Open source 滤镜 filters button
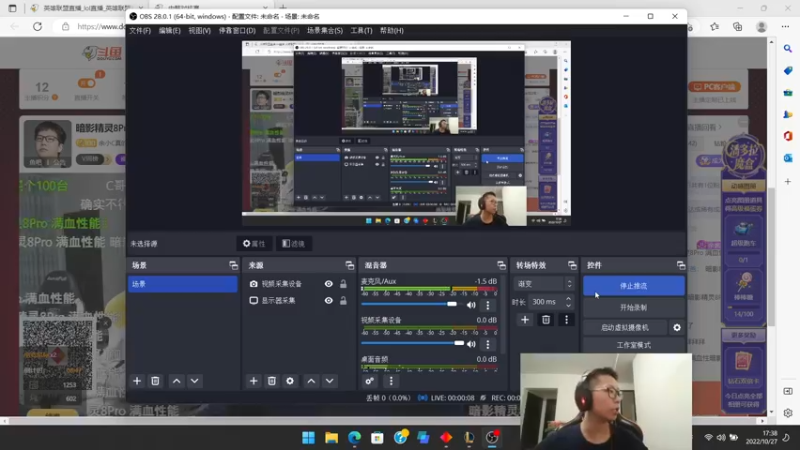This screenshot has width=800, height=450. [294, 244]
